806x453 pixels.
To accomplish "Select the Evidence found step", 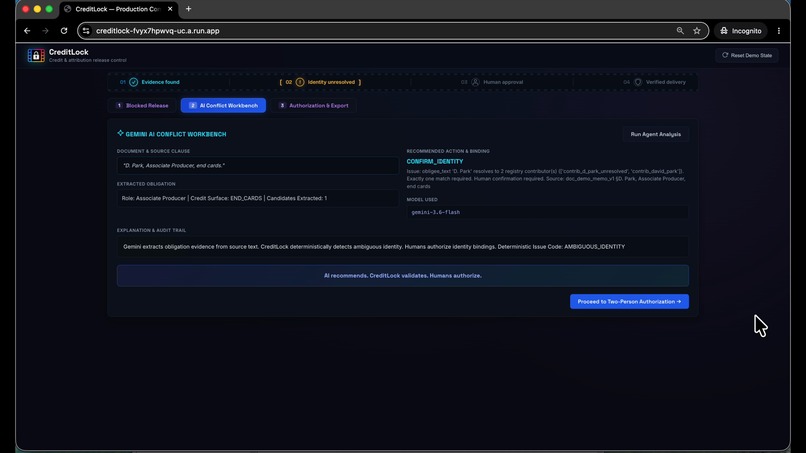I will pyautogui.click(x=150, y=82).
